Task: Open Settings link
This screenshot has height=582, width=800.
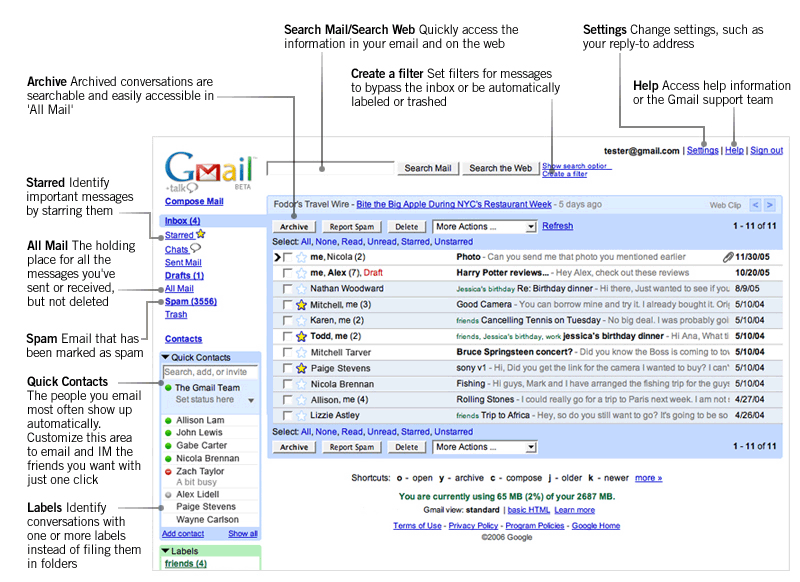Action: click(x=703, y=150)
